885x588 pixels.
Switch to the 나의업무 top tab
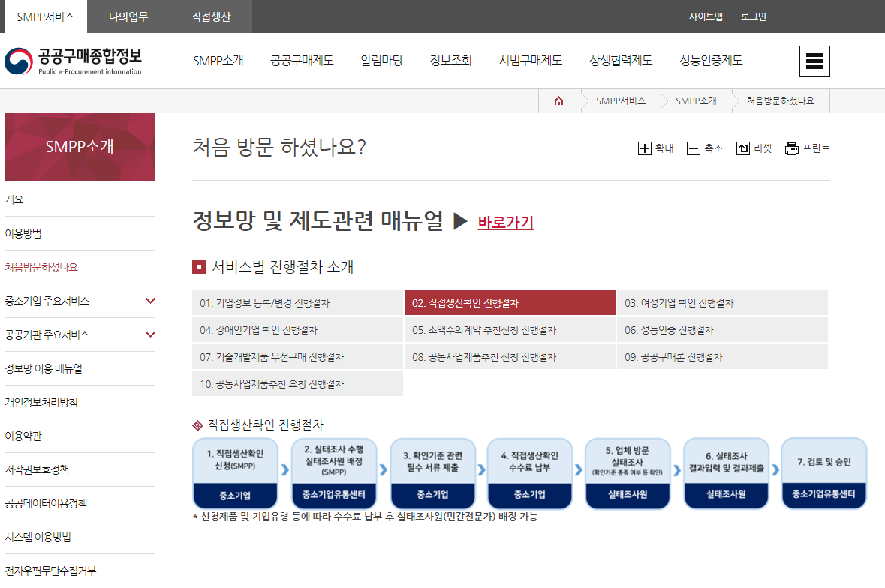point(128,16)
